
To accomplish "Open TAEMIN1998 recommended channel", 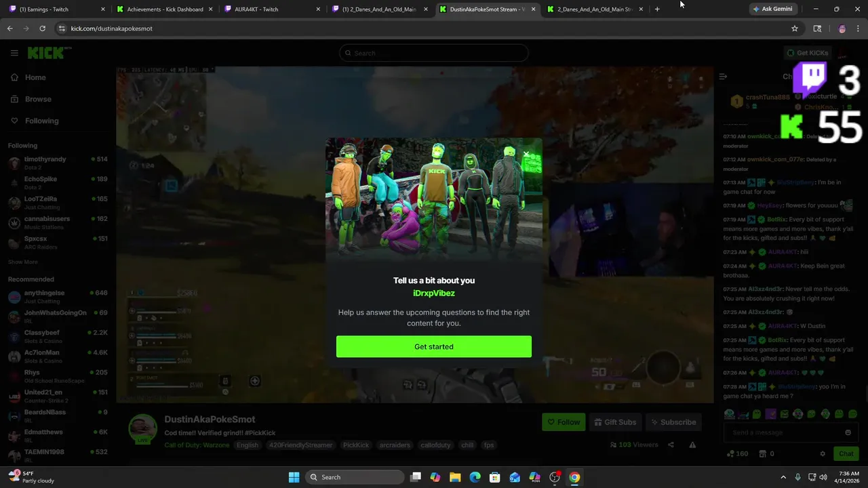I will point(58,455).
